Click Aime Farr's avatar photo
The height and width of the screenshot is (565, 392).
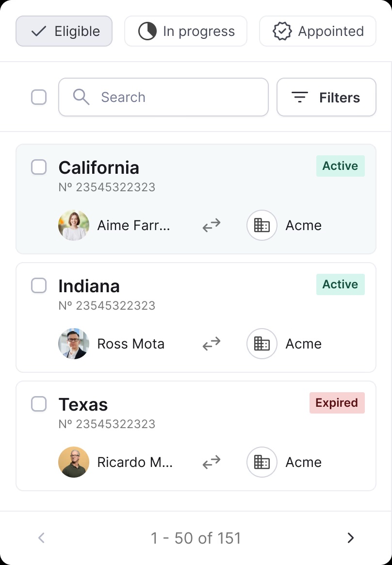[x=74, y=225]
